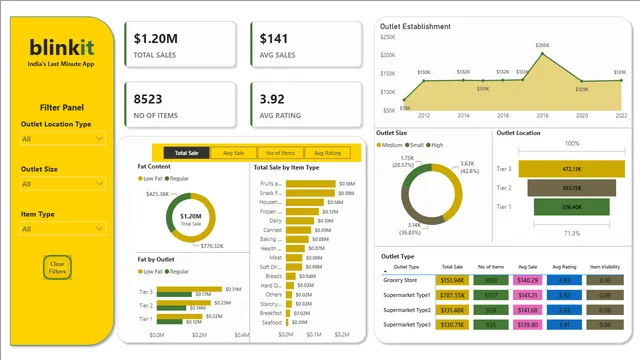Click the 8523 No of Items card
The height and width of the screenshot is (360, 640).
click(x=180, y=104)
